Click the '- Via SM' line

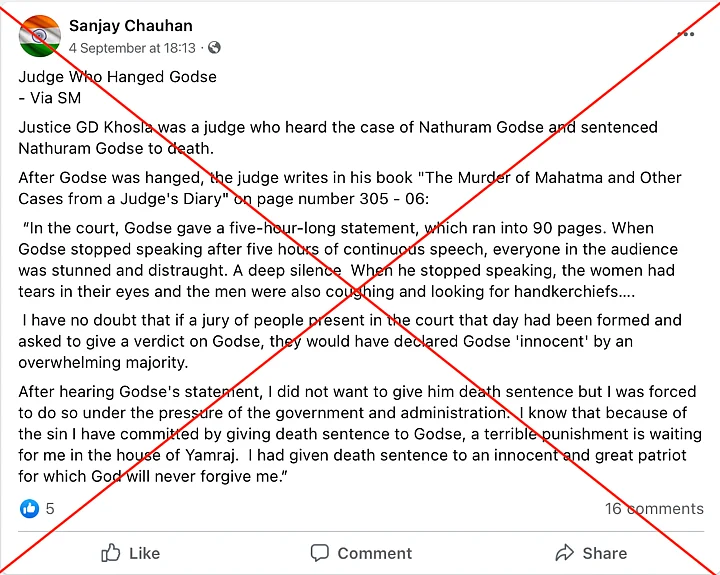(x=50, y=98)
